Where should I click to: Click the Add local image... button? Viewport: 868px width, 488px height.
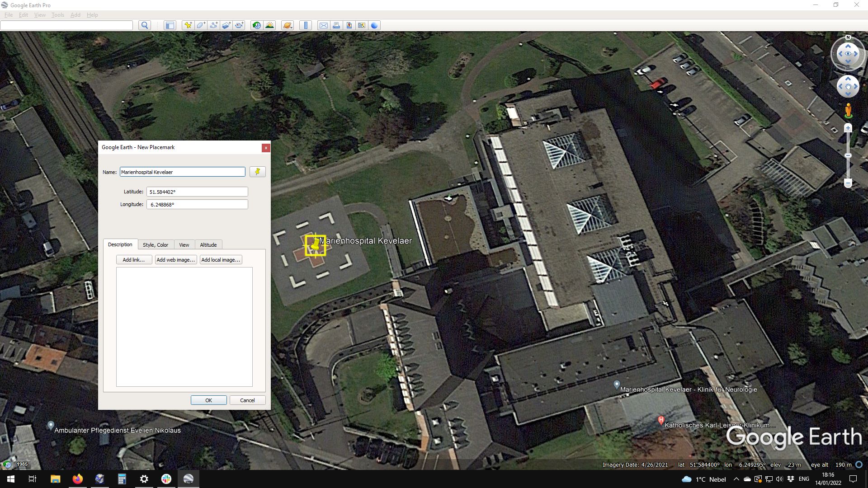(221, 260)
